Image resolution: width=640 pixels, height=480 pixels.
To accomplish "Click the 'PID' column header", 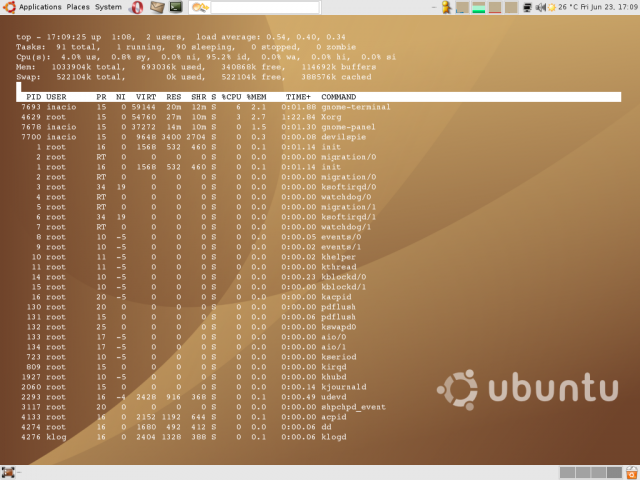I will [33, 97].
